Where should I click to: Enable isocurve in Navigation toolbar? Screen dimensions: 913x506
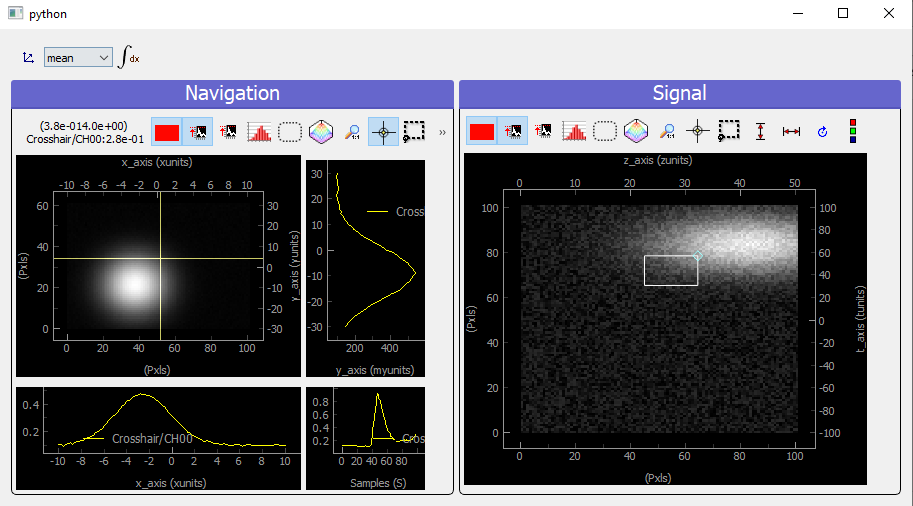point(321,132)
